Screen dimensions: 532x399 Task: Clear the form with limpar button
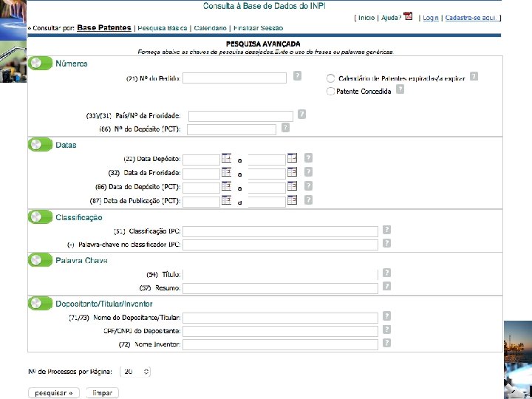(x=103, y=393)
